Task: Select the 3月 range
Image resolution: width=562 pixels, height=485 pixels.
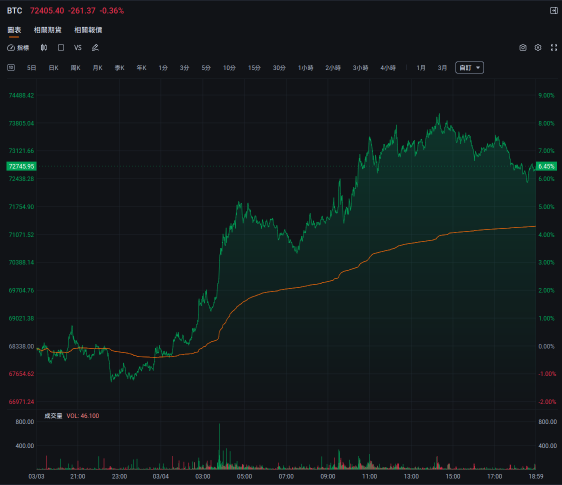Action: [442, 68]
